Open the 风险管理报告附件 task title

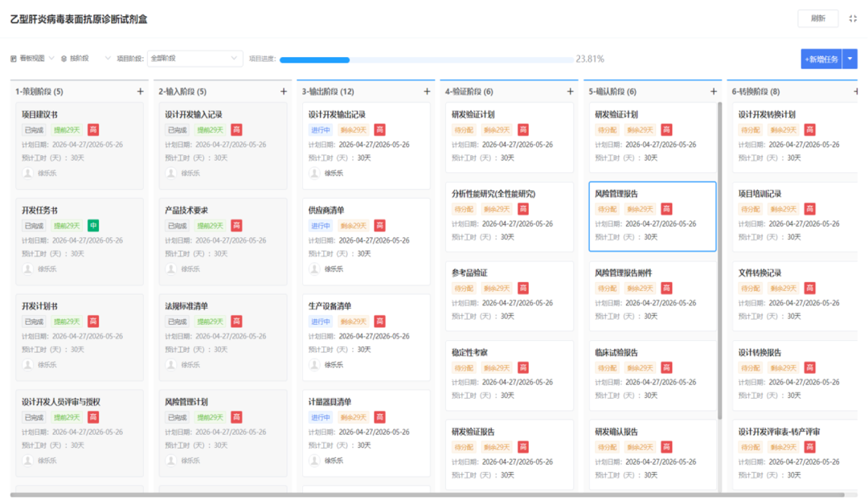(624, 272)
